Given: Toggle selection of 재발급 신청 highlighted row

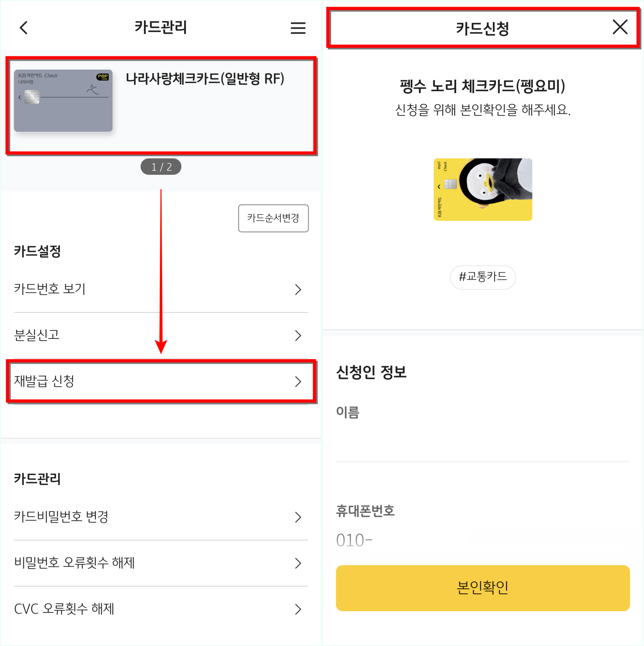Looking at the screenshot, I should [161, 381].
